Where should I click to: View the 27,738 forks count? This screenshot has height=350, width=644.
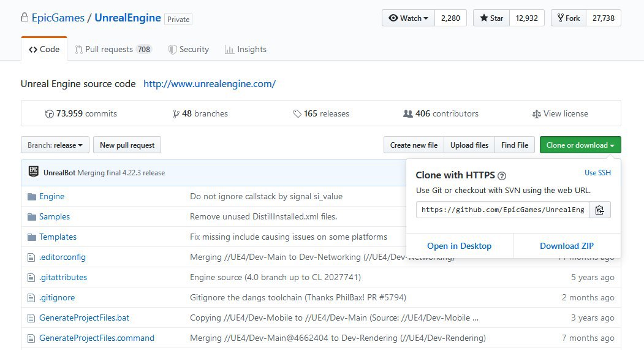click(x=604, y=18)
